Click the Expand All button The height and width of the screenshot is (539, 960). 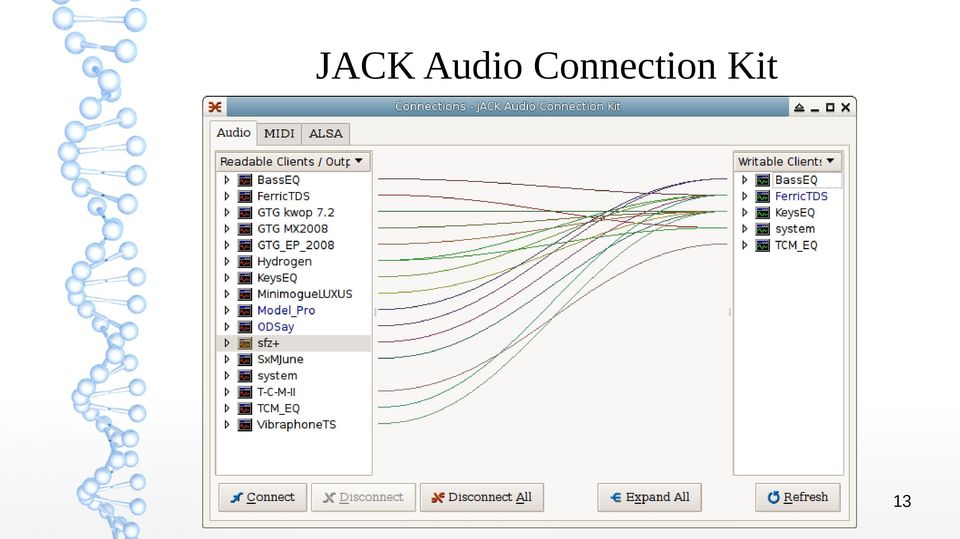(x=650, y=497)
